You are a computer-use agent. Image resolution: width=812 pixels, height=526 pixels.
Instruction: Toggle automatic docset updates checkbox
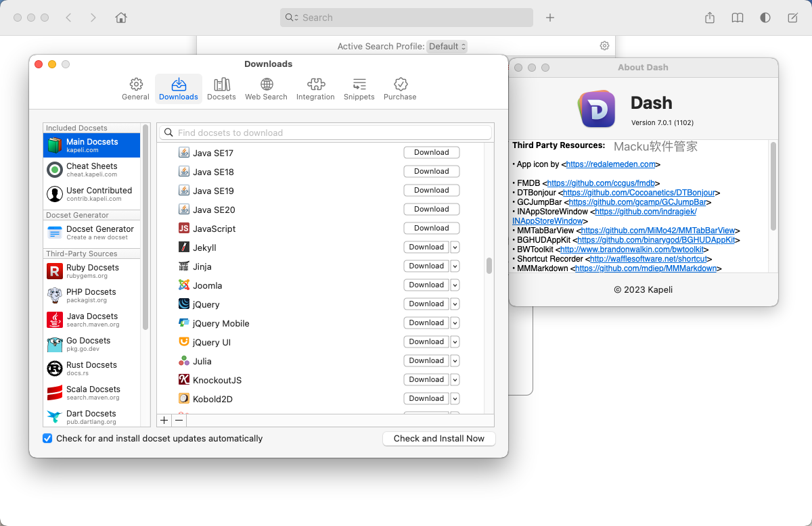point(47,438)
